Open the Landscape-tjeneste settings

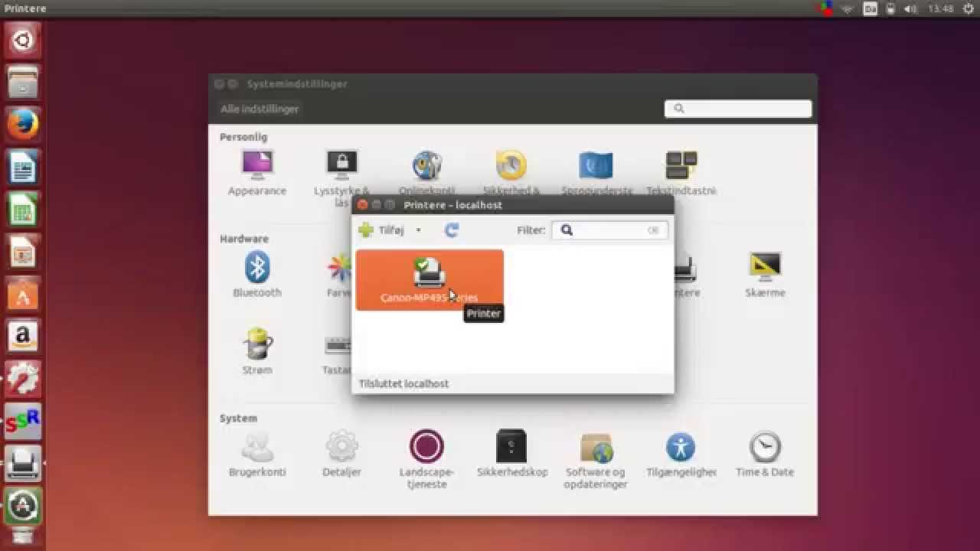(x=427, y=459)
